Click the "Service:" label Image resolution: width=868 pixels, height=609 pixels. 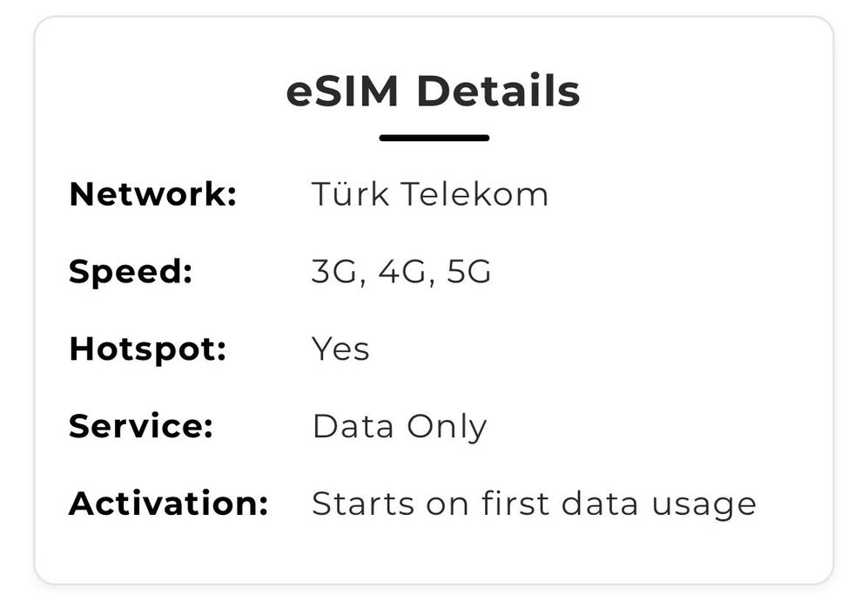point(140,427)
